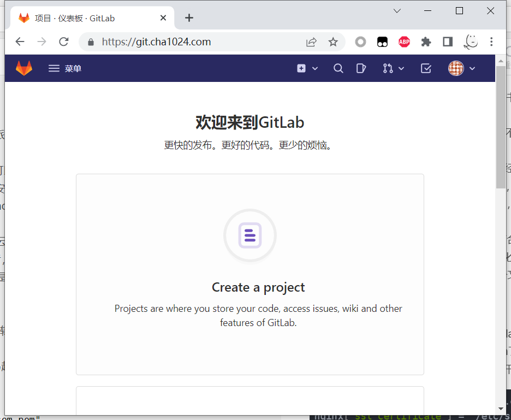Open the 菜单 hamburger menu
The width and height of the screenshot is (511, 420).
pos(65,68)
